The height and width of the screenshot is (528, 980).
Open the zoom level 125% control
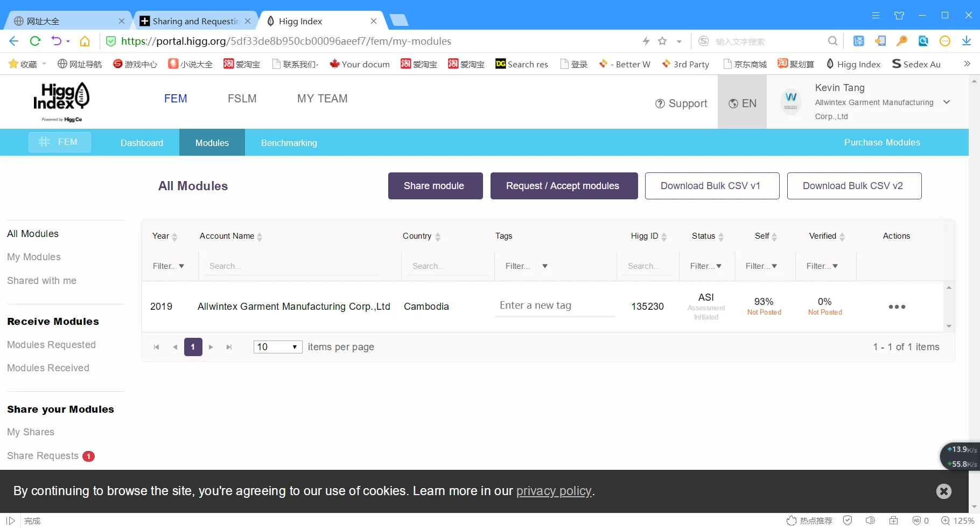958,520
